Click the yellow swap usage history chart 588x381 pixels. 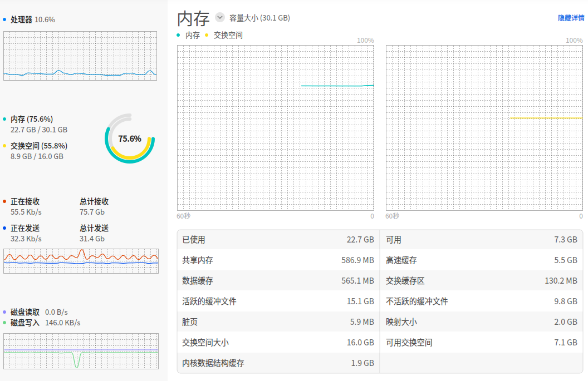click(484, 128)
